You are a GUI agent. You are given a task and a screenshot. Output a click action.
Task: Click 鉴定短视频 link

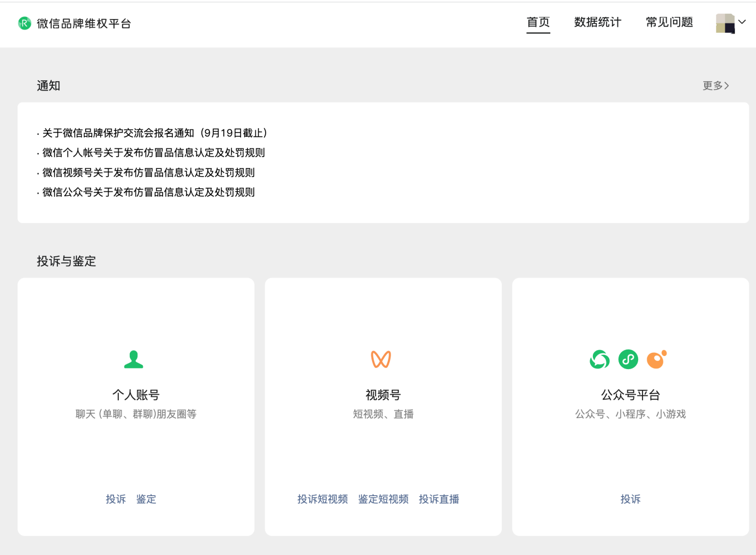tap(383, 499)
